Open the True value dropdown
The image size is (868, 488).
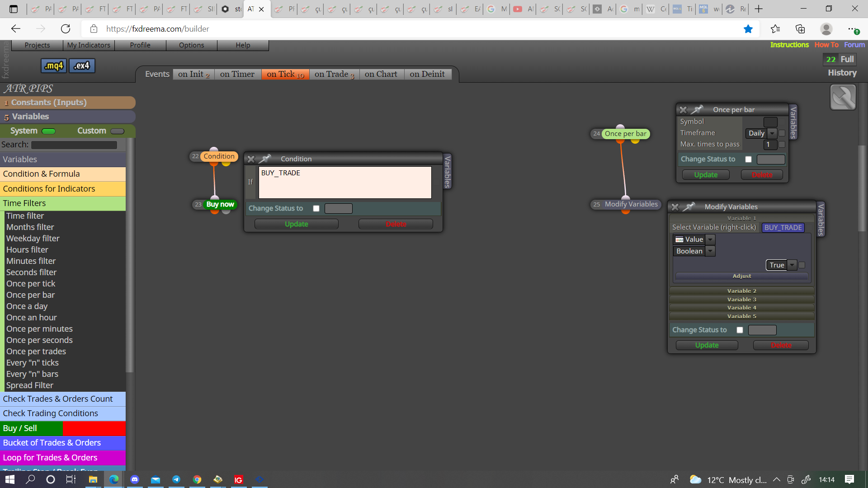pyautogui.click(x=792, y=265)
